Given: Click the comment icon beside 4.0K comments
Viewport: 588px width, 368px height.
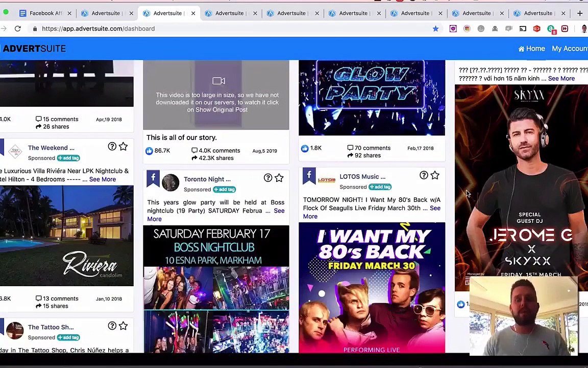Looking at the screenshot, I should click(x=194, y=150).
